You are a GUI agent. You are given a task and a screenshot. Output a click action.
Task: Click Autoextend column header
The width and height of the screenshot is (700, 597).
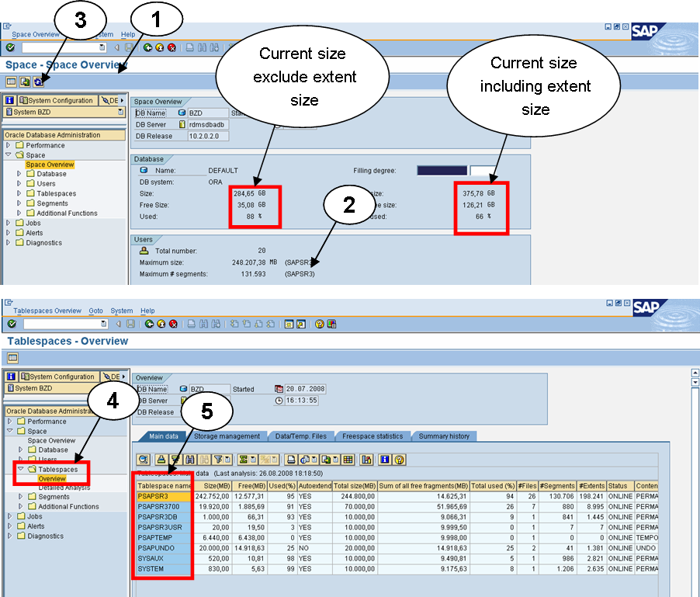[x=314, y=486]
